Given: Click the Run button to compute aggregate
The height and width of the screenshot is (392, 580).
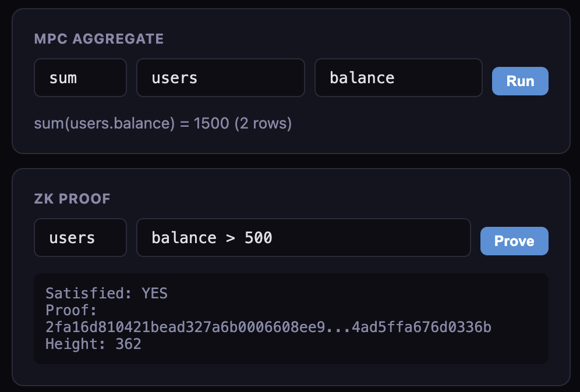Looking at the screenshot, I should coord(519,81).
